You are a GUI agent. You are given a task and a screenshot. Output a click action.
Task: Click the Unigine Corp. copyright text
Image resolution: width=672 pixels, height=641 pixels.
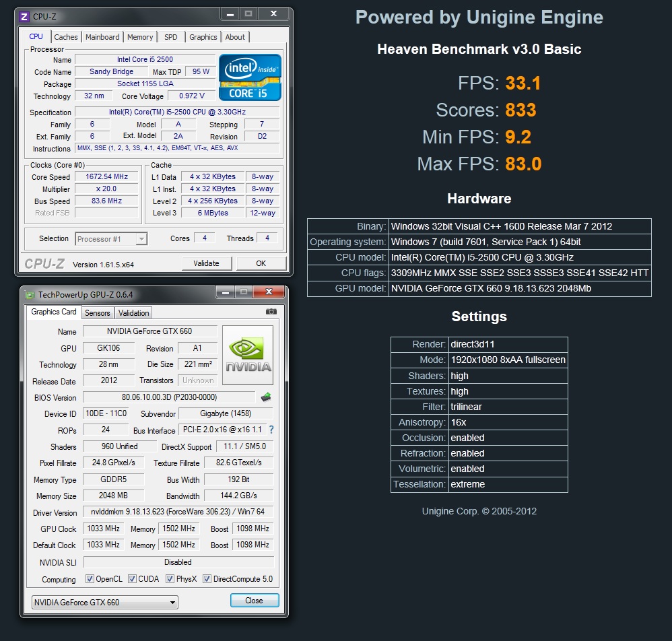pos(479,511)
